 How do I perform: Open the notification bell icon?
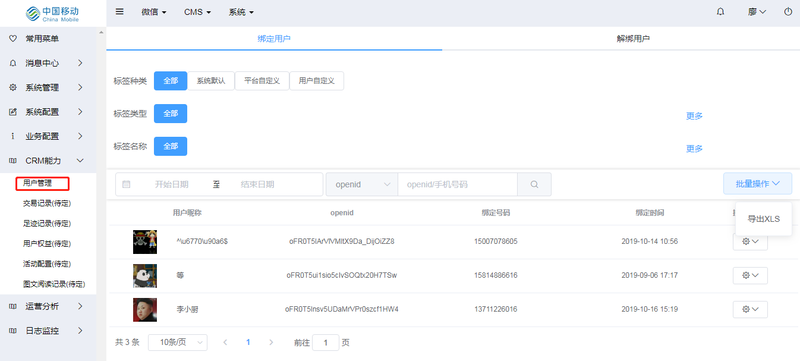pyautogui.click(x=720, y=12)
